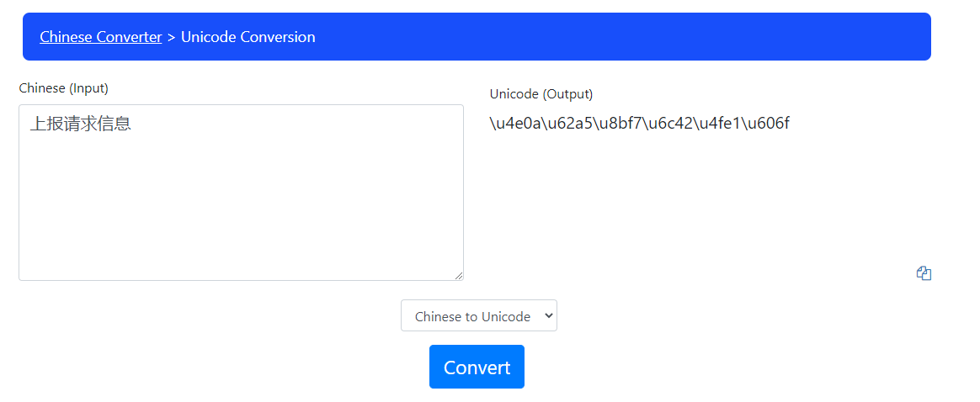Screen dimensions: 980x402
Task: Click the empty area of Chinese input box
Action: 240,210
